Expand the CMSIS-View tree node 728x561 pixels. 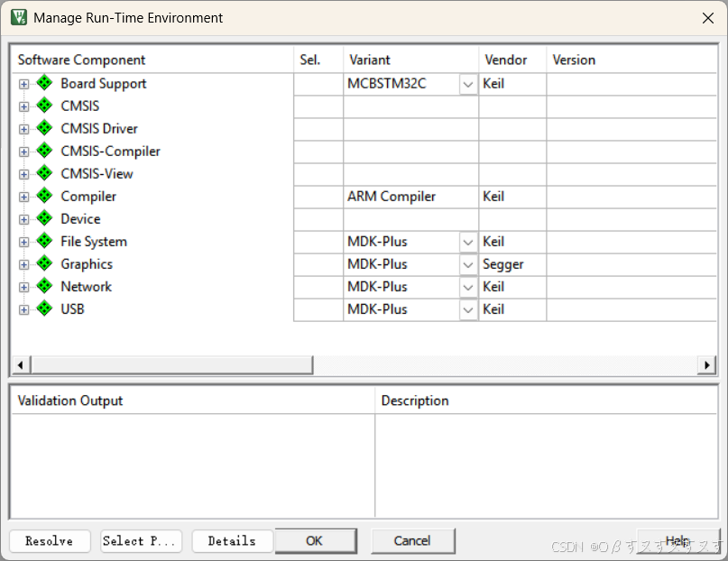tap(23, 173)
